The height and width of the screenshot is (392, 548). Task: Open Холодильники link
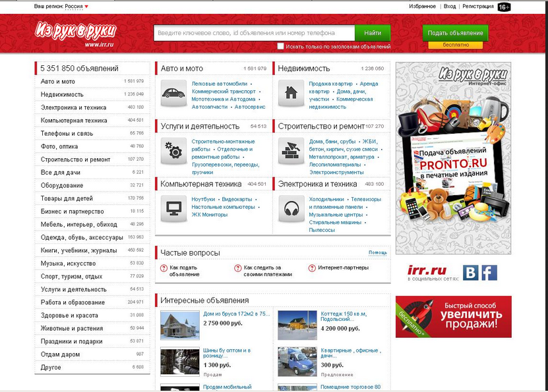point(326,200)
